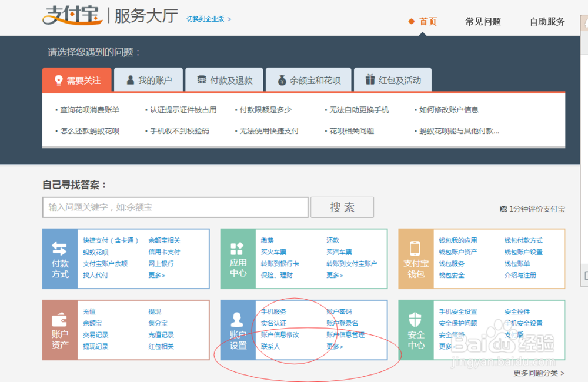Open 转账到支付宝账户 link

(352, 263)
